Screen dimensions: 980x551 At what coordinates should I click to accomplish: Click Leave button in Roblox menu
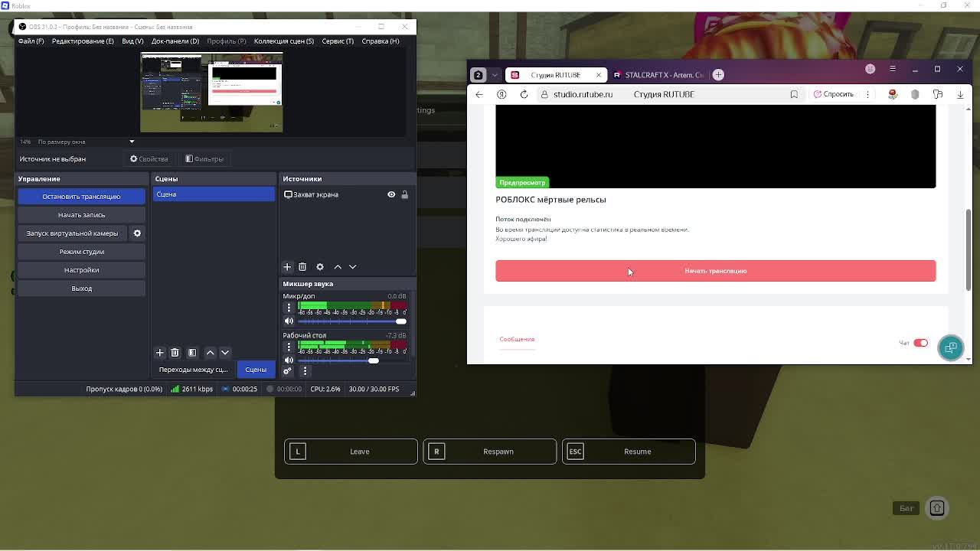tap(351, 452)
